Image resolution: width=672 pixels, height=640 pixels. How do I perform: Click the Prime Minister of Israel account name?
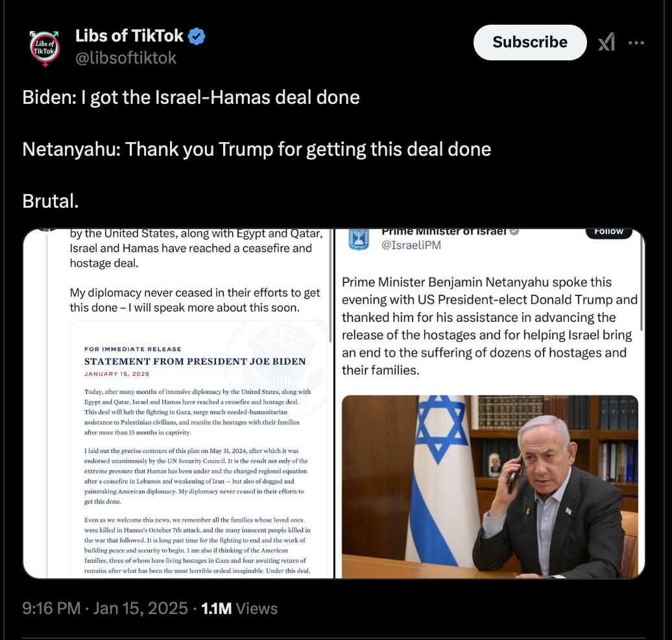pyautogui.click(x=444, y=232)
